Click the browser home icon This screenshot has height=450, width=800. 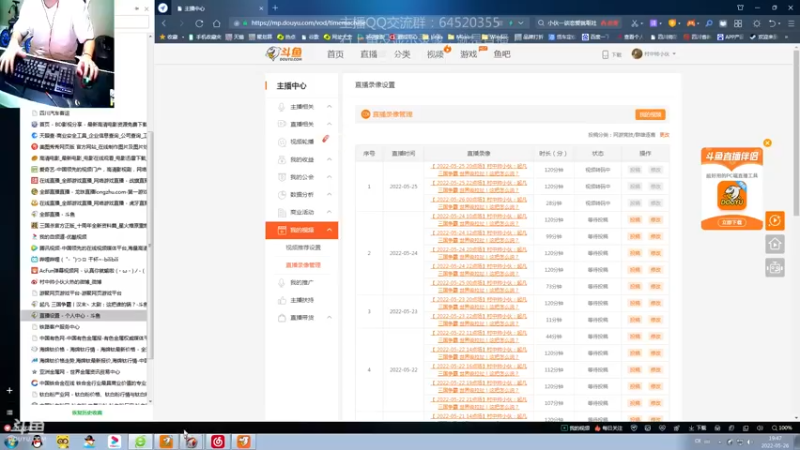(x=216, y=23)
